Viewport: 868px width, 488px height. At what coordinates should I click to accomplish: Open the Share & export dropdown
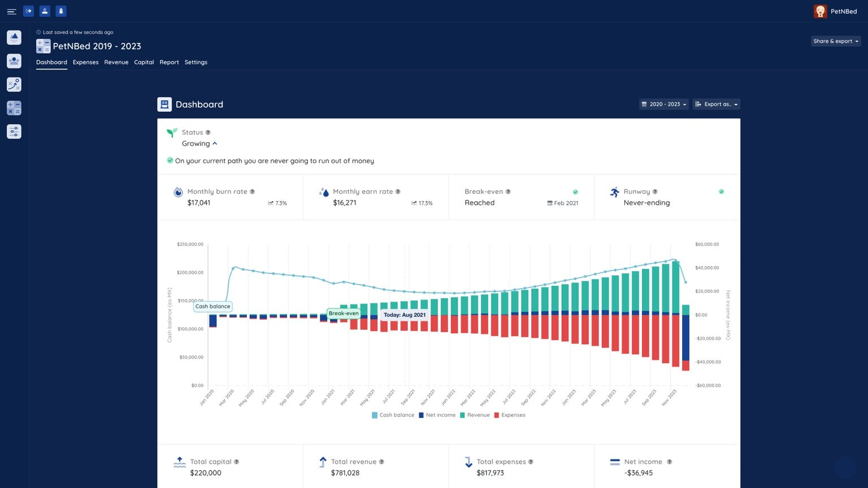click(x=836, y=41)
